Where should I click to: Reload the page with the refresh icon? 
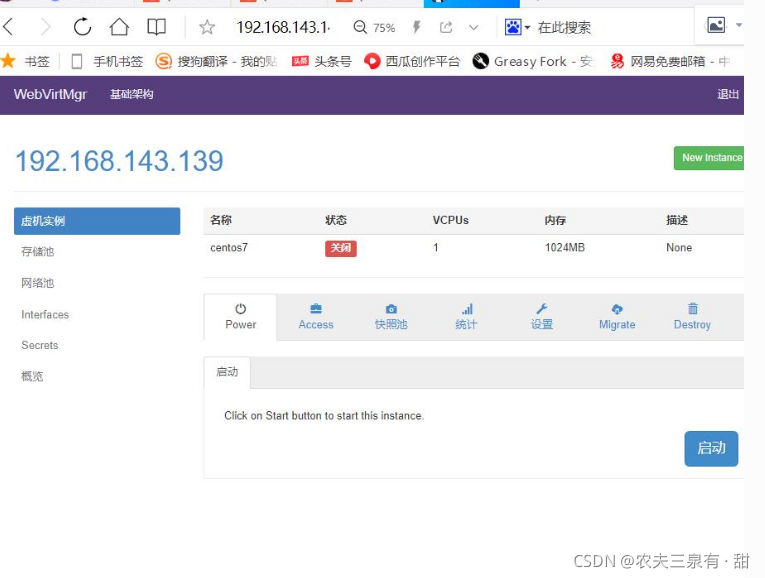click(x=82, y=27)
